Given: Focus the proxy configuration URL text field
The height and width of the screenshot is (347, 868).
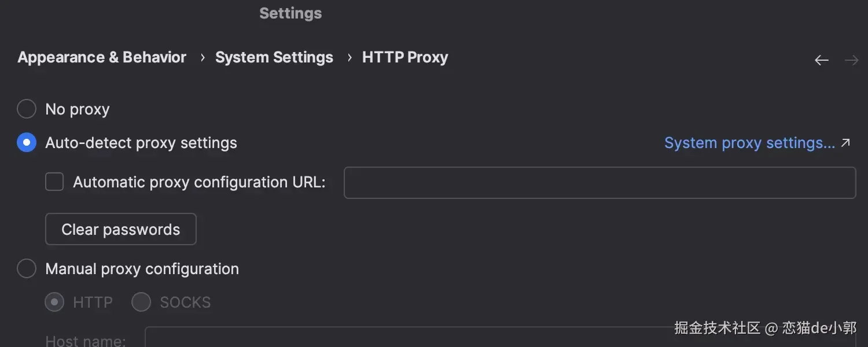Looking at the screenshot, I should (x=599, y=183).
